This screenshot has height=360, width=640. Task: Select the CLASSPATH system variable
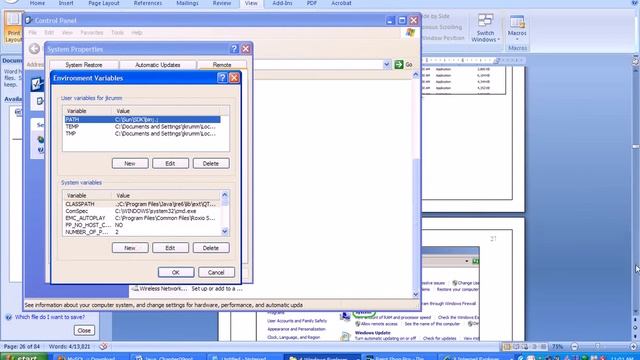(x=142, y=204)
